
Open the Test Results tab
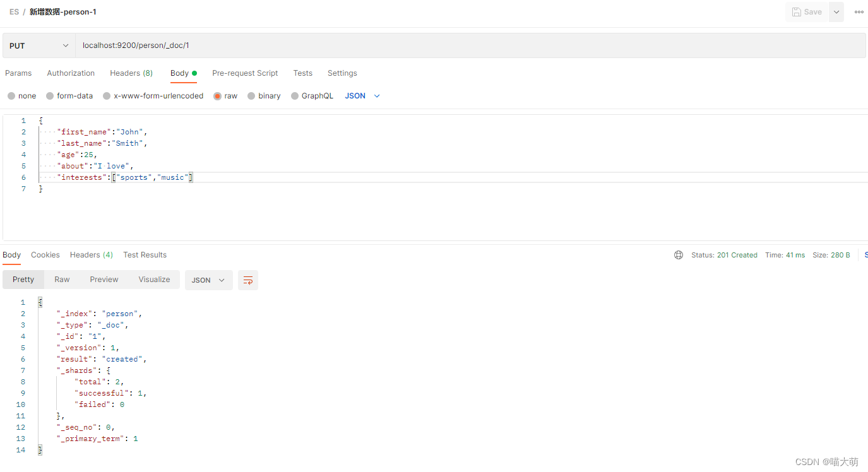coord(145,255)
